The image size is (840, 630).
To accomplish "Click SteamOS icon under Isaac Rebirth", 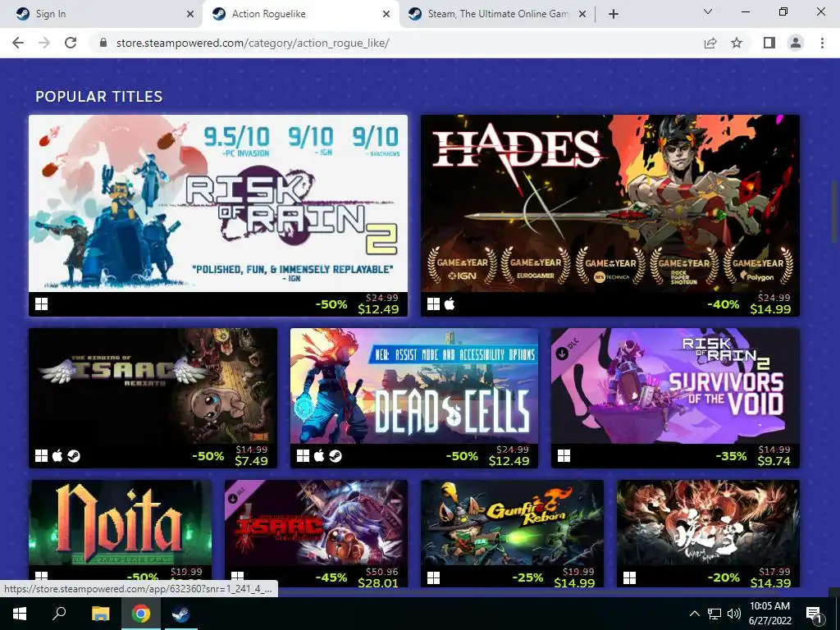I will (x=74, y=456).
